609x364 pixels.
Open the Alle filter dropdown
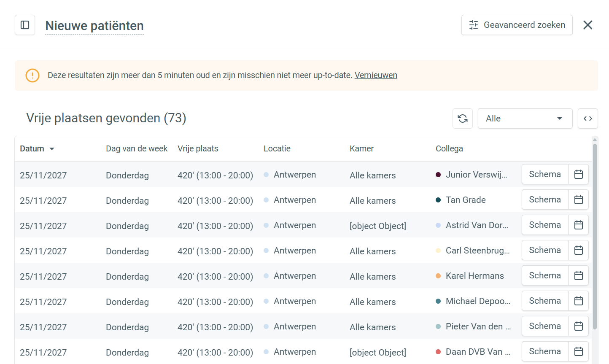(x=525, y=119)
